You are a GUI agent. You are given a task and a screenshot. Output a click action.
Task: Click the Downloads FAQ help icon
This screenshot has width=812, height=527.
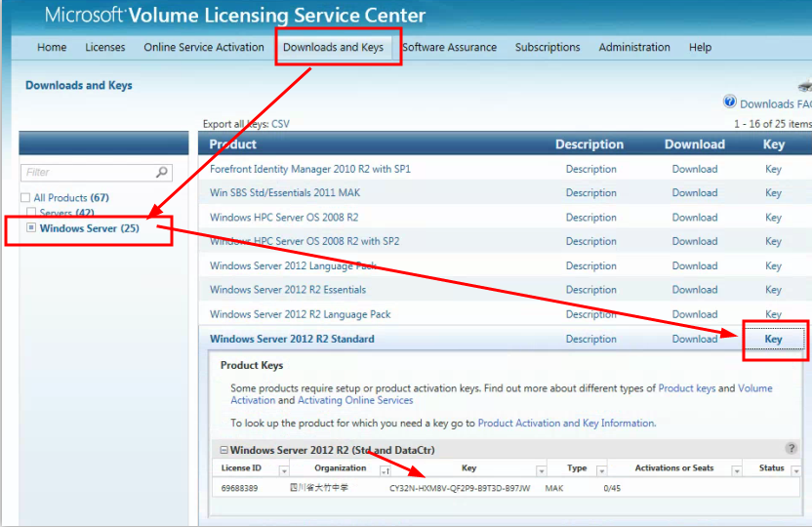pyautogui.click(x=729, y=102)
